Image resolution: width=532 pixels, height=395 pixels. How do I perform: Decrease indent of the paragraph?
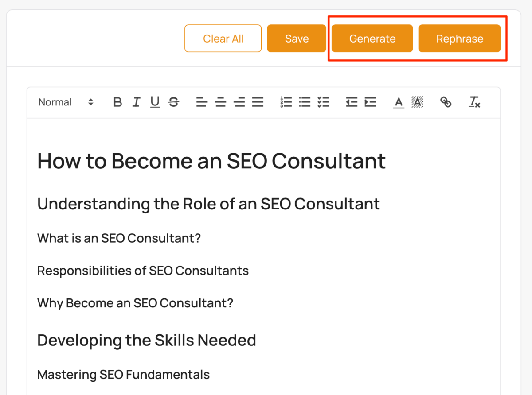coord(352,102)
